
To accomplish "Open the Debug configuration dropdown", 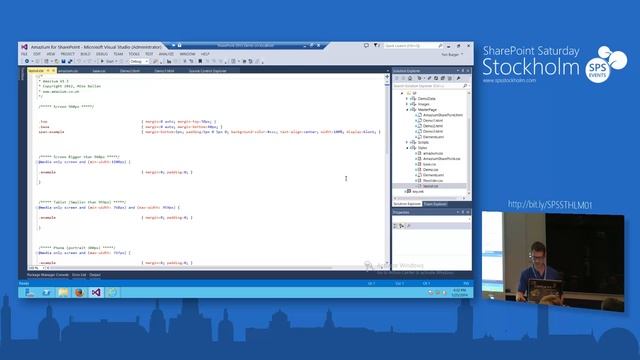I will click(139, 61).
